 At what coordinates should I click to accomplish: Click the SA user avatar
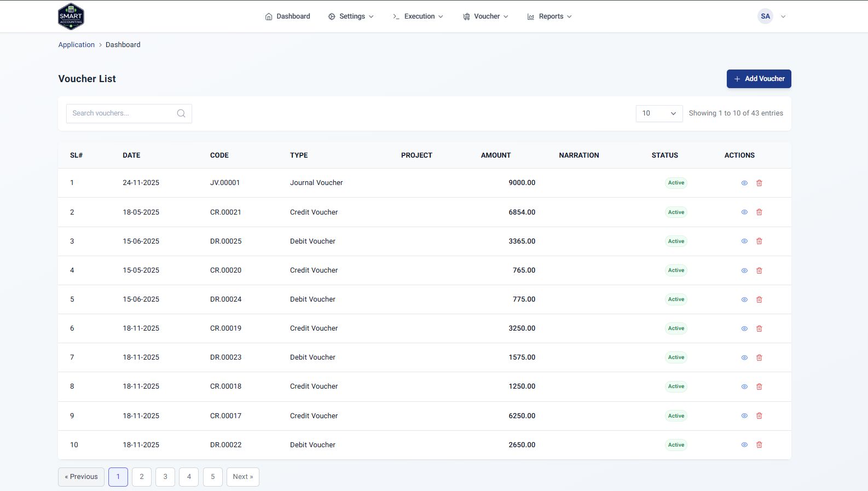click(765, 16)
